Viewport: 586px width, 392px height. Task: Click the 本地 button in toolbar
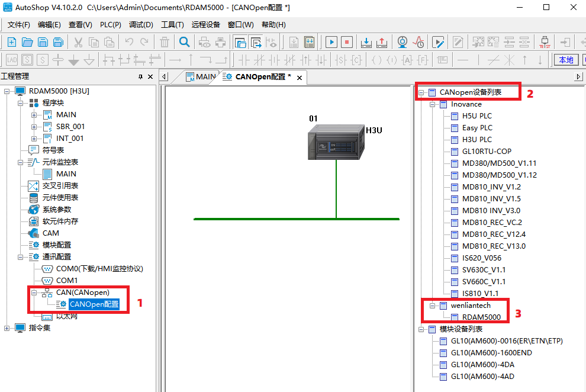tap(566, 60)
